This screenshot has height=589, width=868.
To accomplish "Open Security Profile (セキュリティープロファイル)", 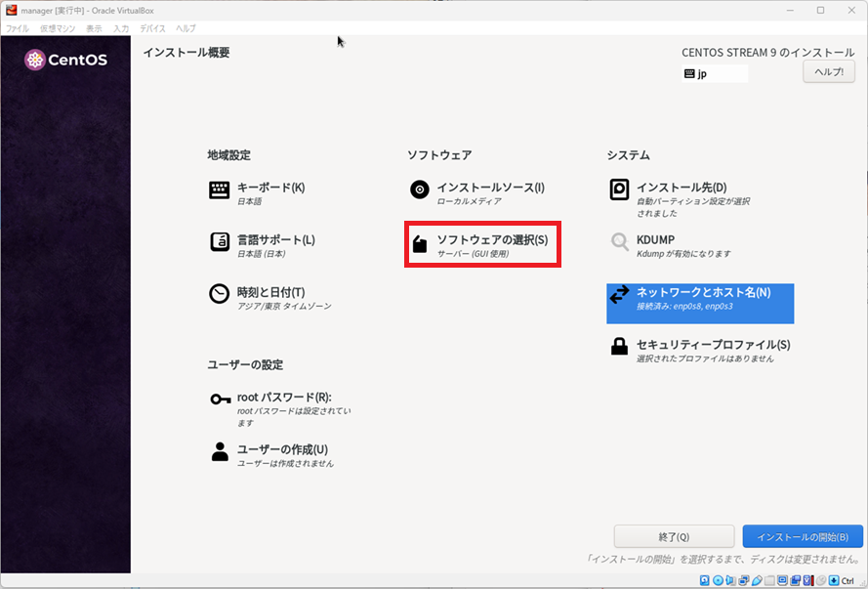I will 700,351.
